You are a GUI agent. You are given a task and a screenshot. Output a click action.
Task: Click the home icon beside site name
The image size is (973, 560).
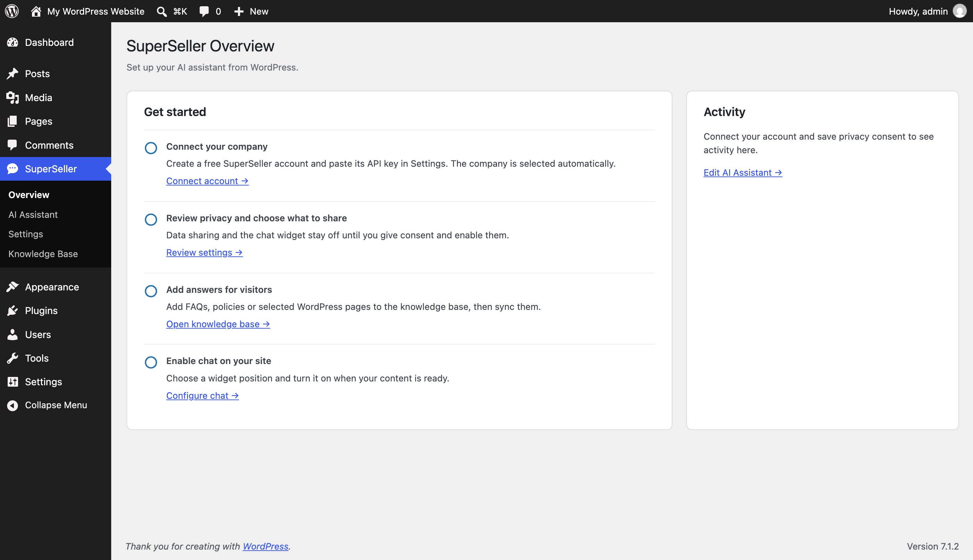coord(36,11)
